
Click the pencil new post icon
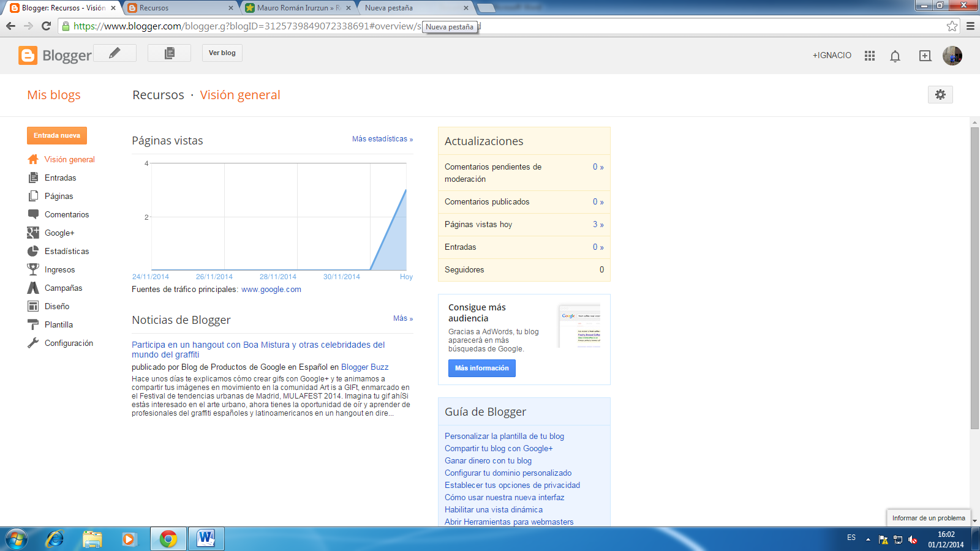click(x=115, y=53)
